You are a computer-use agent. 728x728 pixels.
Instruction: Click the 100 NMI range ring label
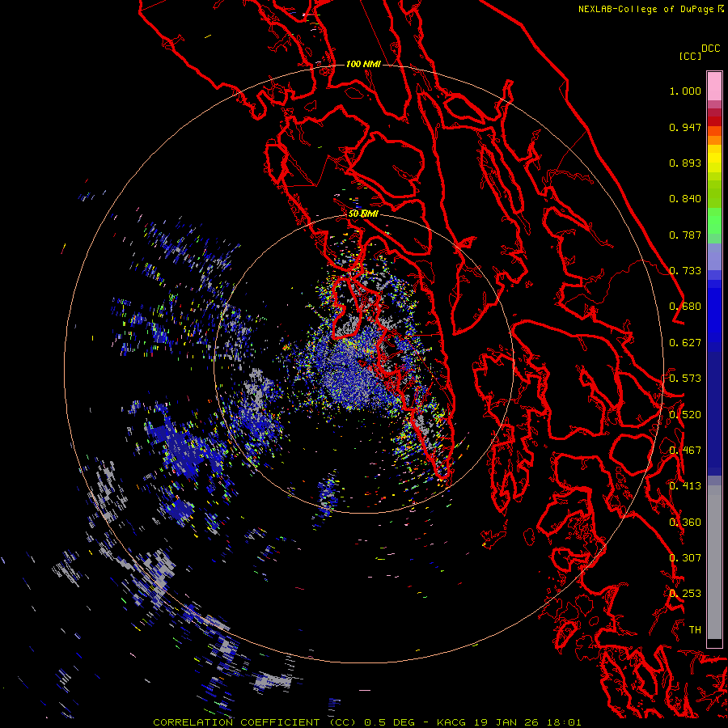tap(363, 64)
